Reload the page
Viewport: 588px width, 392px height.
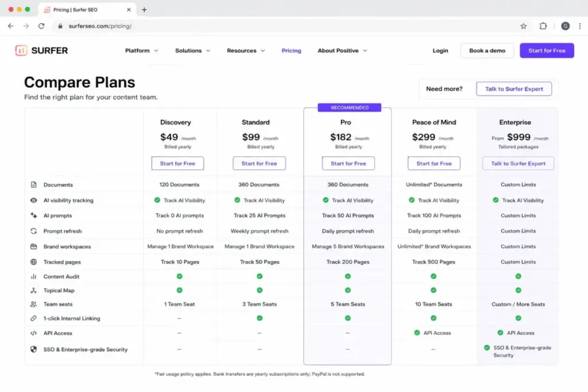[41, 26]
